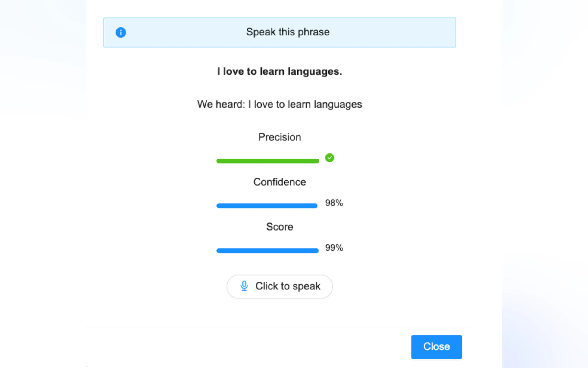Viewport: 588px width, 368px height.
Task: Click the green Precision progress bar
Action: 267,161
